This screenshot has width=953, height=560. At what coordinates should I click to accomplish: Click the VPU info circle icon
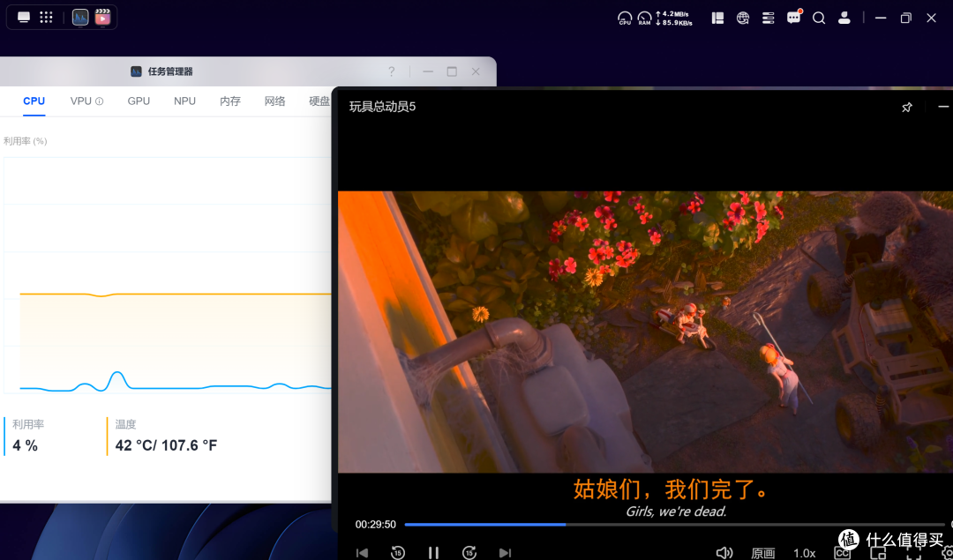point(100,101)
